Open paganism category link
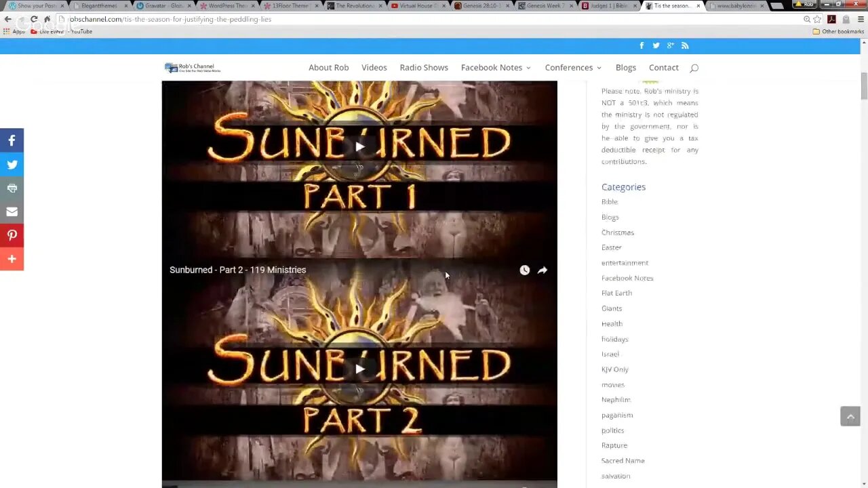 pos(617,415)
